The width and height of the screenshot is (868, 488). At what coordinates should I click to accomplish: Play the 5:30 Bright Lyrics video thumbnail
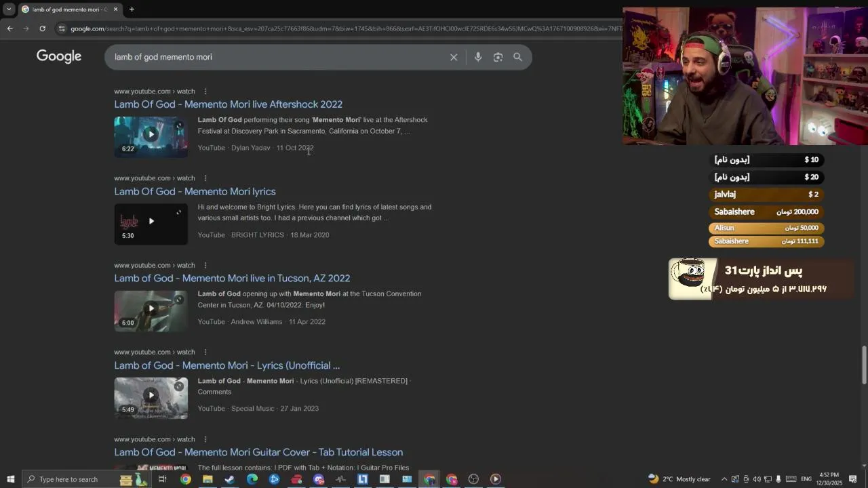point(151,224)
